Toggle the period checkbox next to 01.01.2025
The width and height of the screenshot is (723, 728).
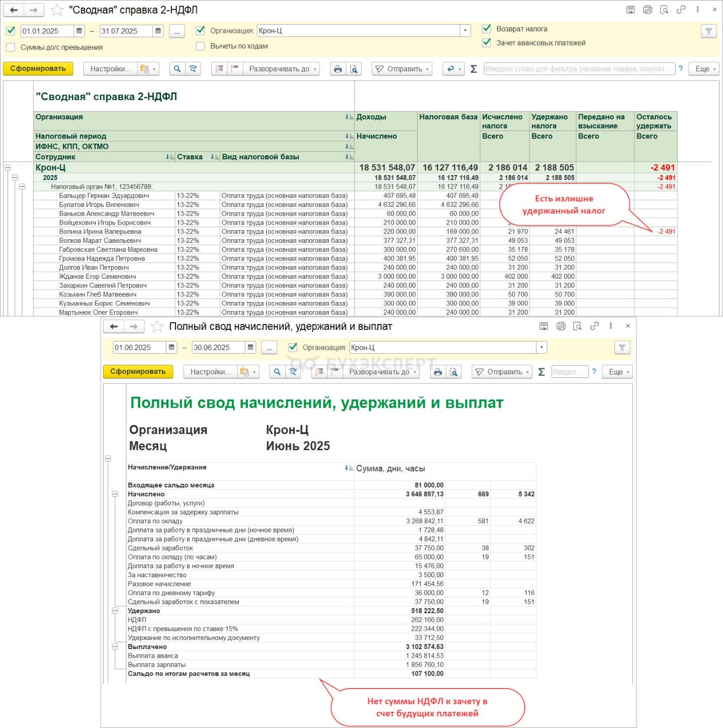[x=11, y=31]
